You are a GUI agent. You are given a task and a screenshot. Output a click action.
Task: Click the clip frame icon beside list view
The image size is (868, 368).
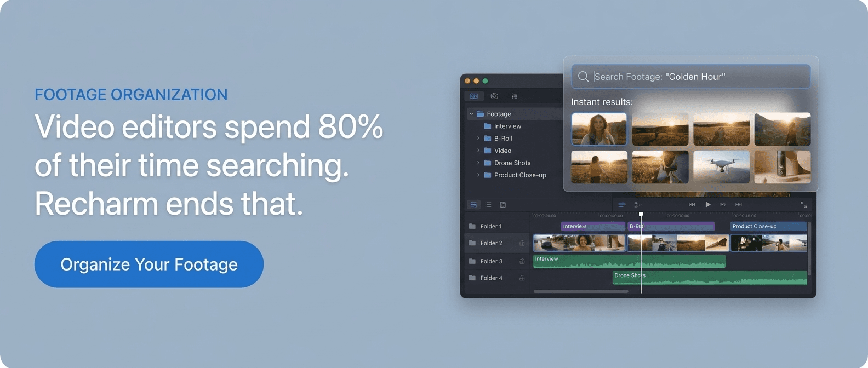[x=503, y=205]
